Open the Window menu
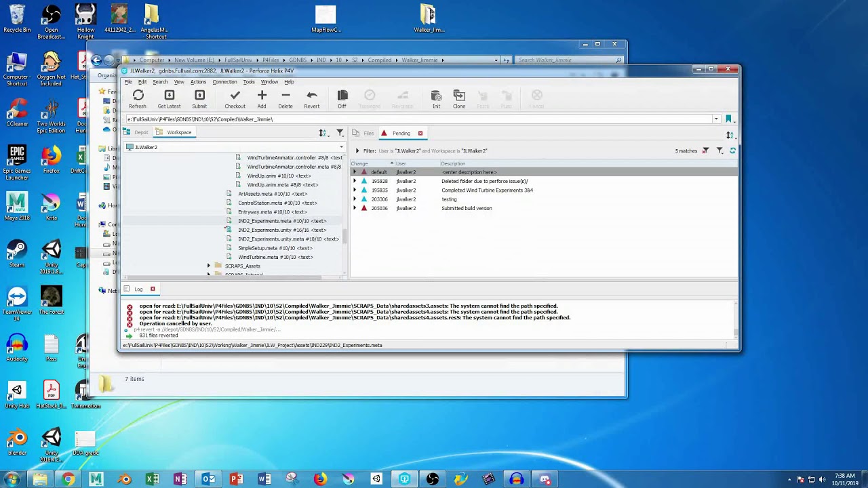 pos(269,82)
